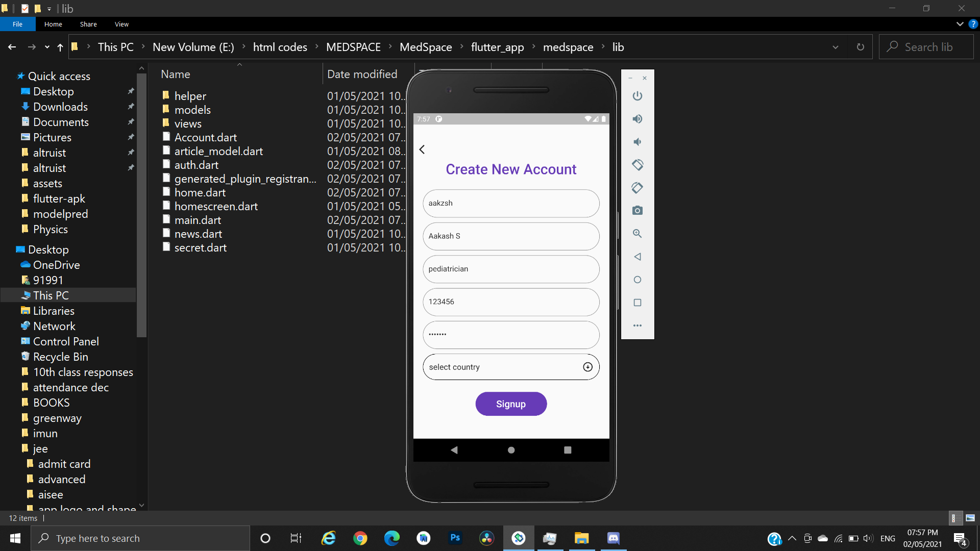Expand the address bar history dropdown
980x551 pixels.
pos(836,47)
